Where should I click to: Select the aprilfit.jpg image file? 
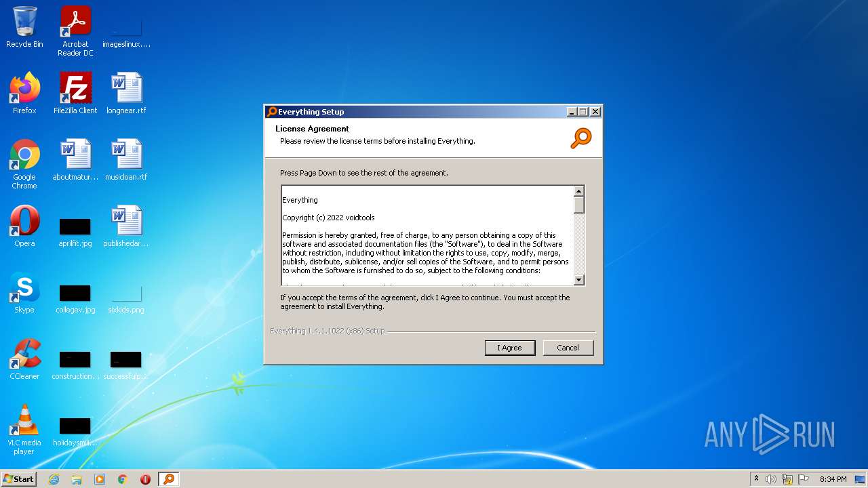pyautogui.click(x=75, y=231)
